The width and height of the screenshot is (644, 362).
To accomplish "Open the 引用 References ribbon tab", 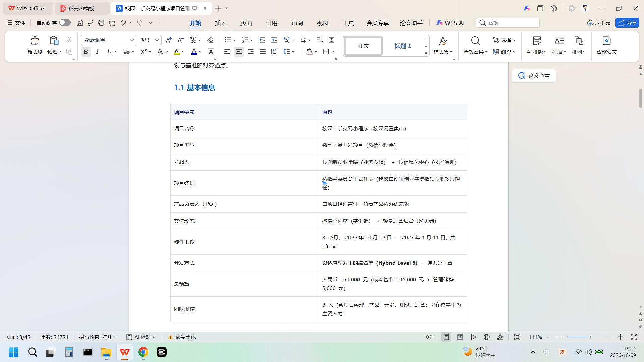I will coord(271,23).
